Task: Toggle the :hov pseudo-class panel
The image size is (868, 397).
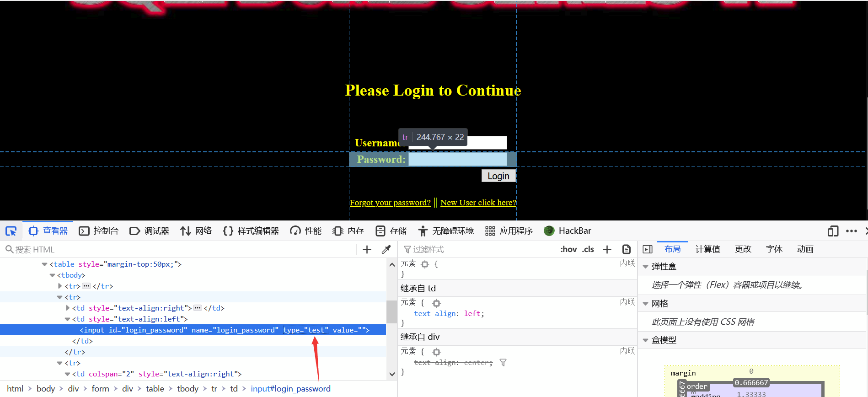Action: coord(568,249)
